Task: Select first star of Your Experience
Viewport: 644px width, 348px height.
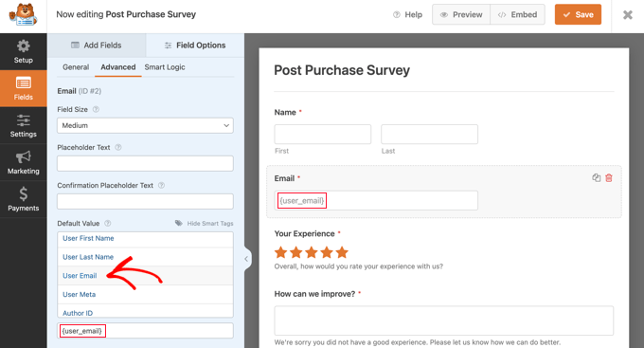Action: [x=281, y=251]
